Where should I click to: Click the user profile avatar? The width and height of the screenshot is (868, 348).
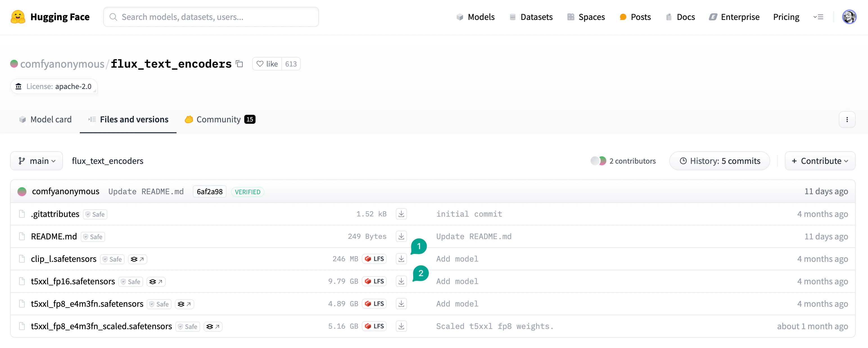pos(849,17)
